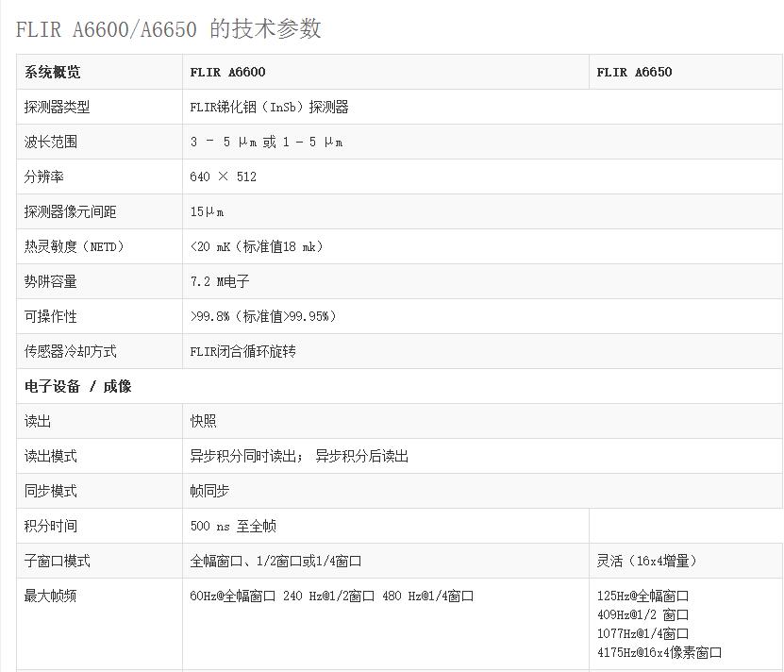
Task: Click the 500 ns 至全帧 value
Action: (233, 526)
